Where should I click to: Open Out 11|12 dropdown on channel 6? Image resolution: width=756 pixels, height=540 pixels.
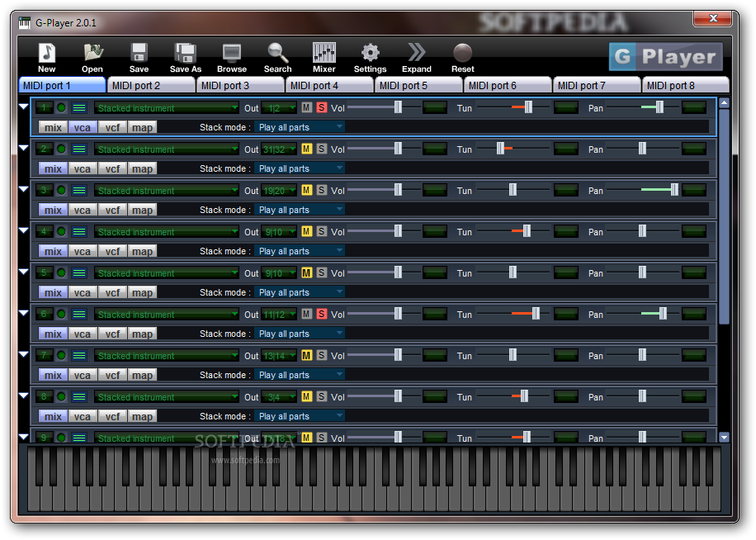pyautogui.click(x=279, y=315)
